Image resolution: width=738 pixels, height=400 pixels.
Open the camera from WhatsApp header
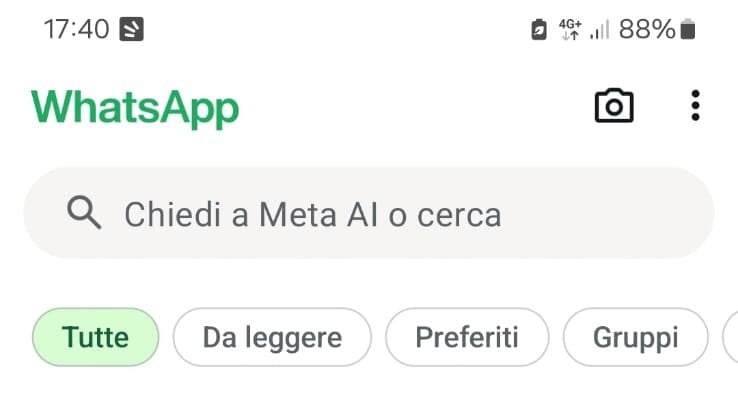tap(614, 106)
